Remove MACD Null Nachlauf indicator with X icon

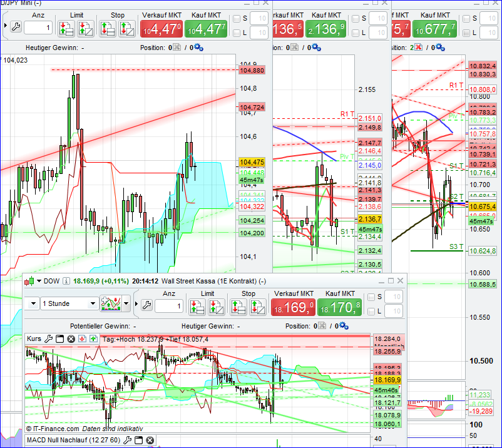[x=150, y=440]
